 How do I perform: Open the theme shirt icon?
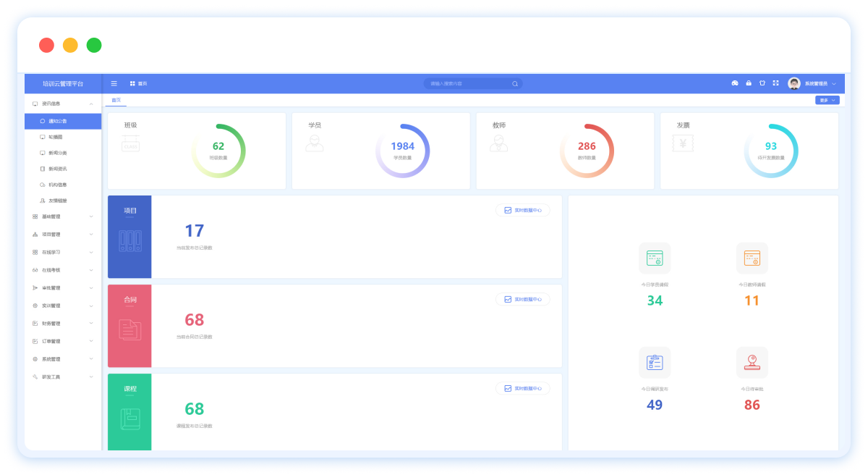pyautogui.click(x=762, y=83)
